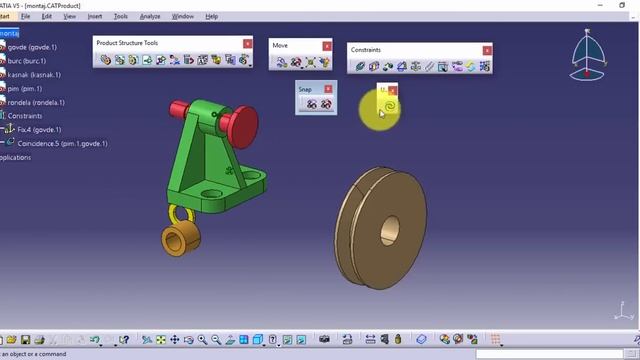This screenshot has width=640, height=360.
Task: Open the Undo history dropdown arrow
Action: pos(101,346)
